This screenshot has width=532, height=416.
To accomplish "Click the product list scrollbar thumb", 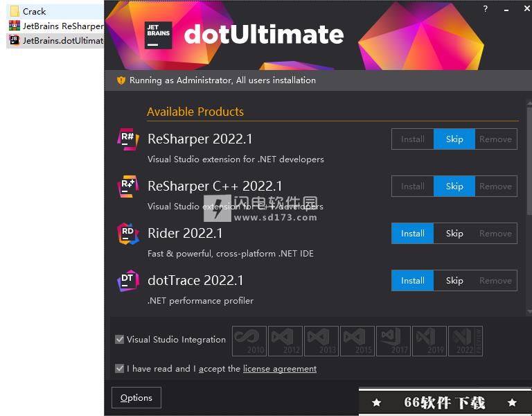I will pyautogui.click(x=529, y=160).
